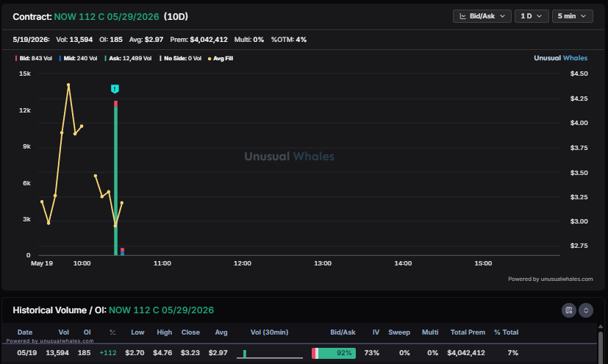The height and width of the screenshot is (364, 608).
Task: Click the 13,594 volume cell in the table
Action: [x=57, y=353]
